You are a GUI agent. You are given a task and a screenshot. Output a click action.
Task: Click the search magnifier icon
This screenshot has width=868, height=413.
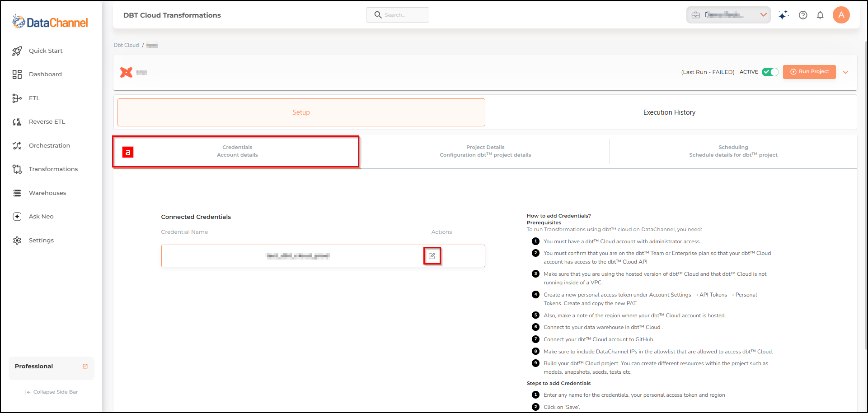pyautogui.click(x=378, y=15)
